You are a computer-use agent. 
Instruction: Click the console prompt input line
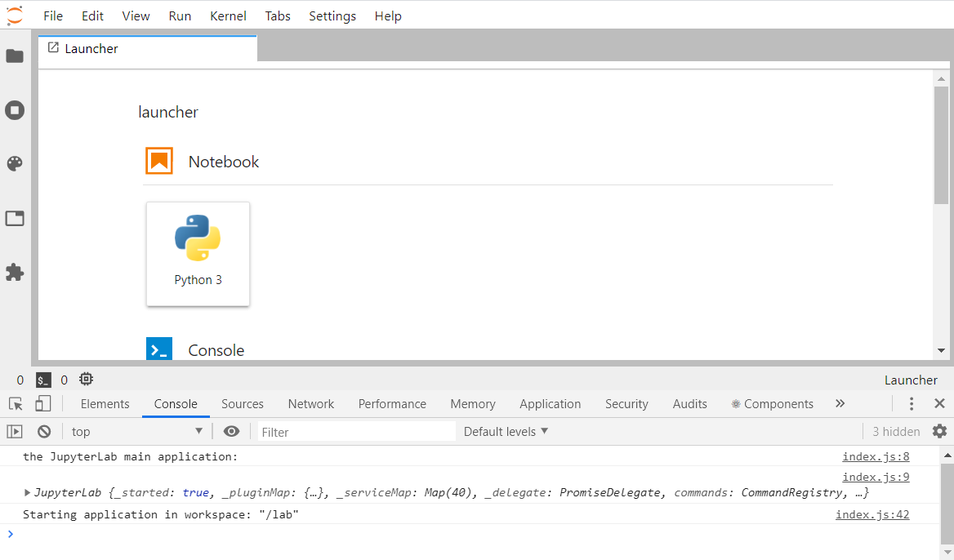(x=469, y=534)
